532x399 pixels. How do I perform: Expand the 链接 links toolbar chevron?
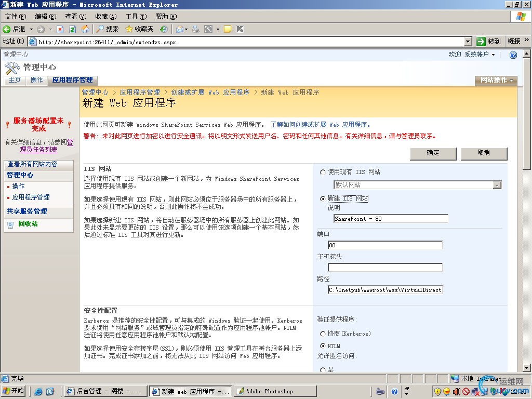point(527,41)
